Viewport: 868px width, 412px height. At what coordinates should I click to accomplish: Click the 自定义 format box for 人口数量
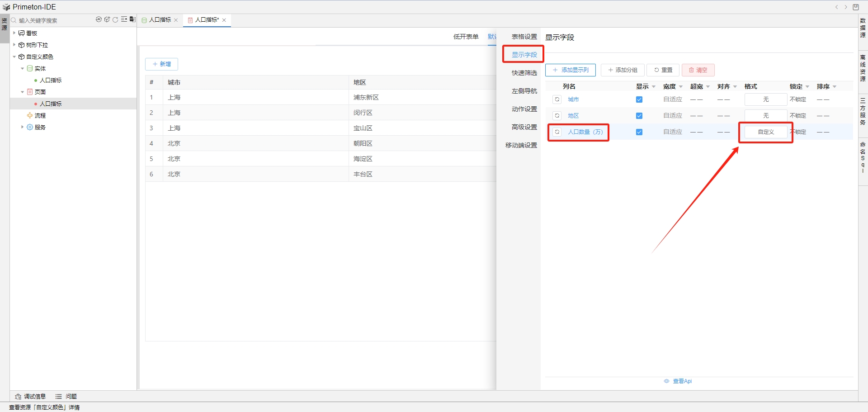coord(766,132)
